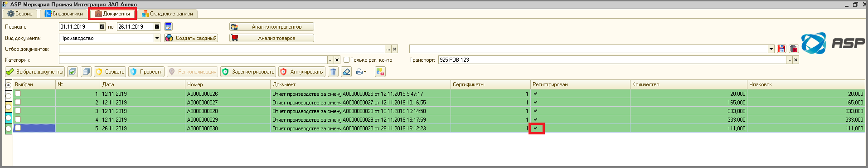Select the date cell 26.11.2019 in the table
Screen dimensions: 868x168
pos(142,128)
